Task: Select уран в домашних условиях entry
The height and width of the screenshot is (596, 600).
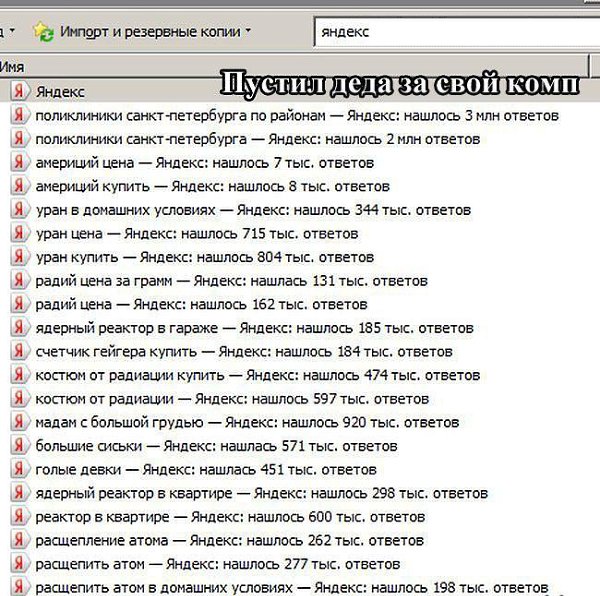Action: coord(253,210)
